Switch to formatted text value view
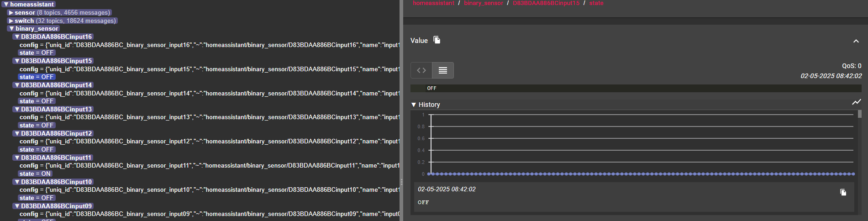Screen dimensions: 868x221 coord(442,70)
